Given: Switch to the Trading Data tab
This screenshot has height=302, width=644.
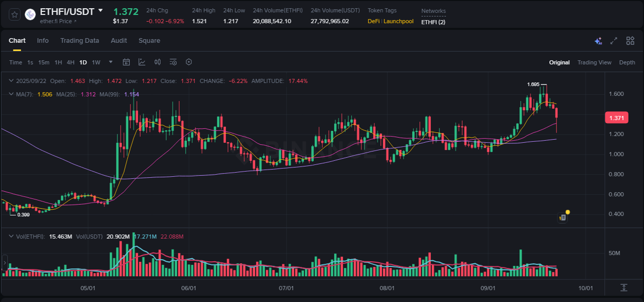Looking at the screenshot, I should (80, 40).
